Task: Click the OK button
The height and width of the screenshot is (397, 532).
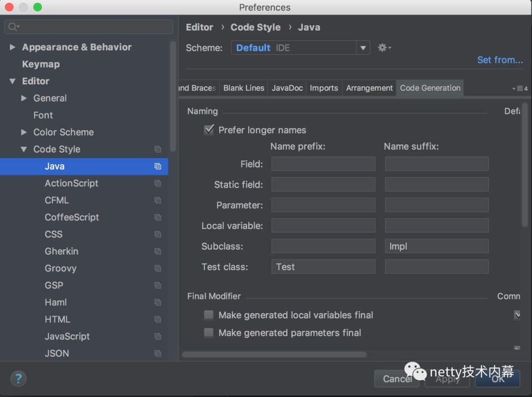Action: pos(498,379)
